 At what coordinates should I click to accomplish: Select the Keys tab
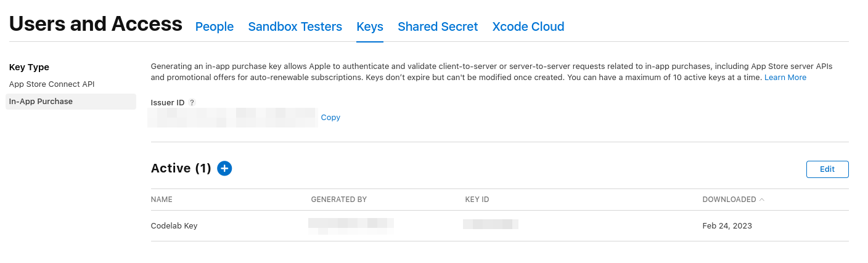(370, 26)
